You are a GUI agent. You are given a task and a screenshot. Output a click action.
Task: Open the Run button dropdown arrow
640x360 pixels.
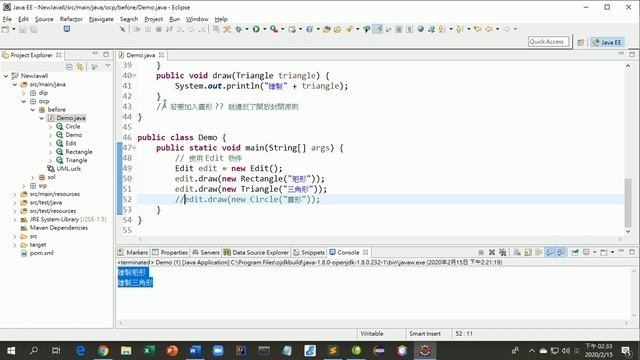pos(264,29)
